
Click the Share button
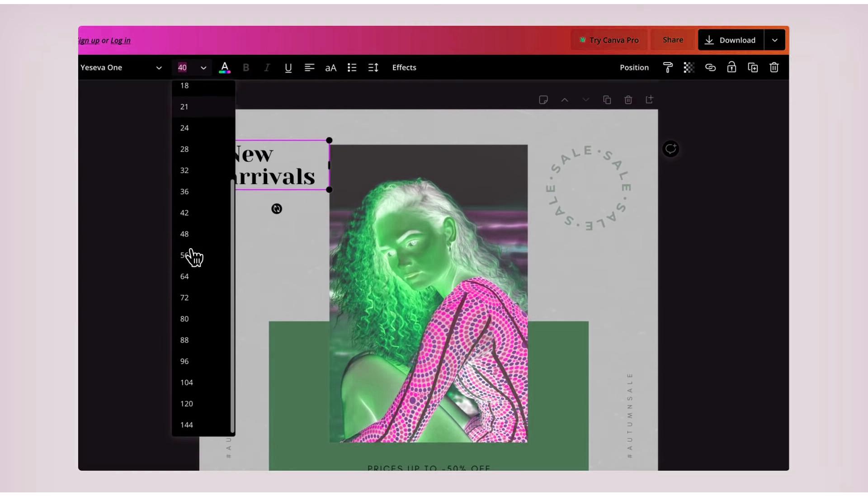pyautogui.click(x=673, y=40)
